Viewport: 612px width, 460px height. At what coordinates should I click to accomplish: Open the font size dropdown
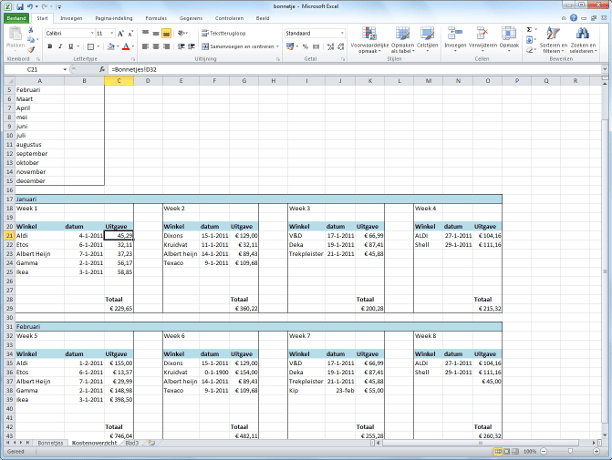click(112, 34)
